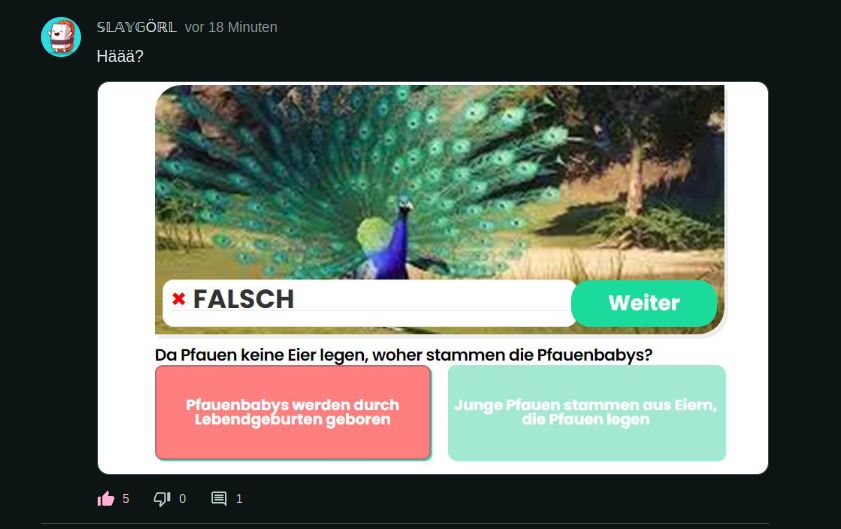
Task: Dislike the comment with the thumbs-down icon
Action: (162, 499)
